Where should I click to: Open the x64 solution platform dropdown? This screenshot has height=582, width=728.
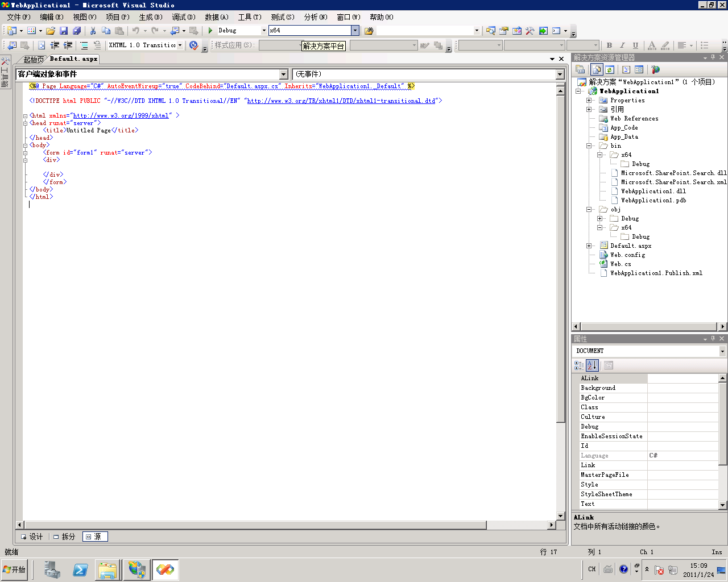pyautogui.click(x=355, y=31)
